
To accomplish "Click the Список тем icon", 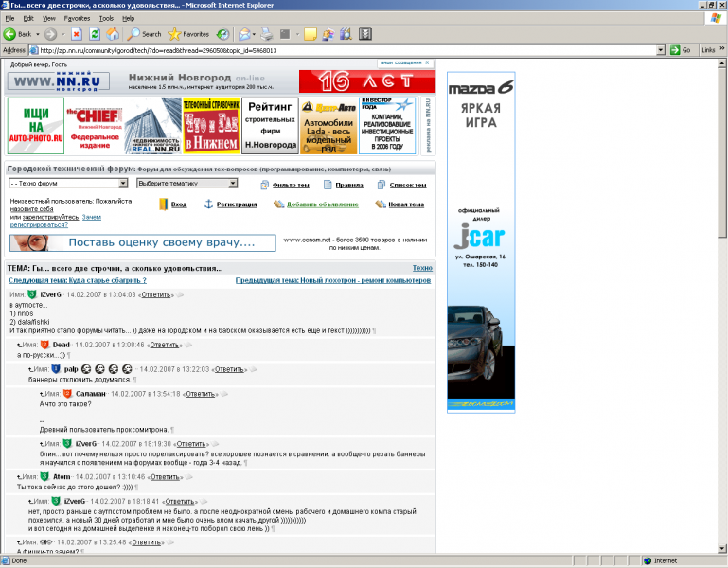I will tap(382, 185).
